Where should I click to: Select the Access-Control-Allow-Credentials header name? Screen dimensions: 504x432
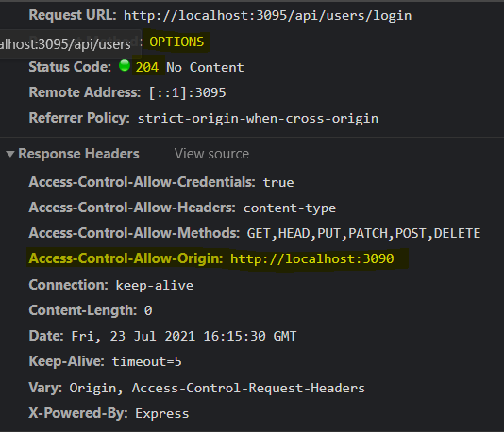[x=143, y=182]
